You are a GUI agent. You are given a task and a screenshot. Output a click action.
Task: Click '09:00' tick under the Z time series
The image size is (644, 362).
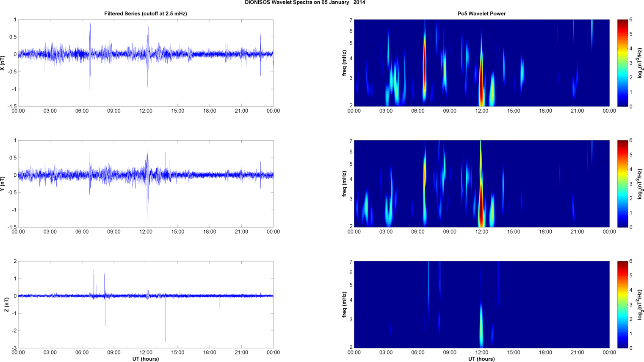(x=114, y=353)
